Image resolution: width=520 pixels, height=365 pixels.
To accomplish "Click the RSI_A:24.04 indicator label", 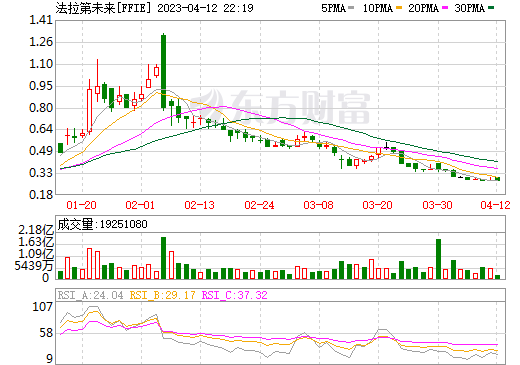I will point(90,295).
